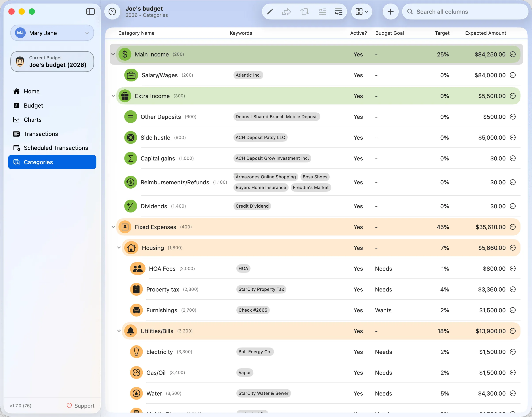
Task: Click the Search all columns field
Action: tap(465, 12)
